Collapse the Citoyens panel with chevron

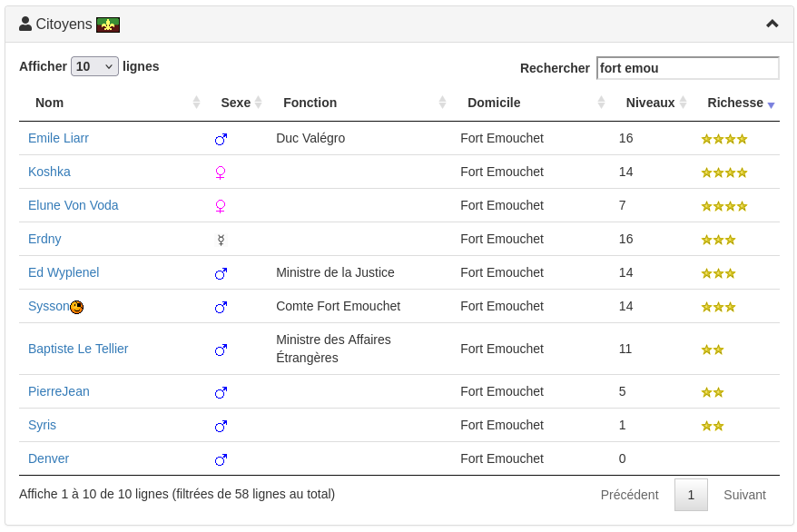772,24
